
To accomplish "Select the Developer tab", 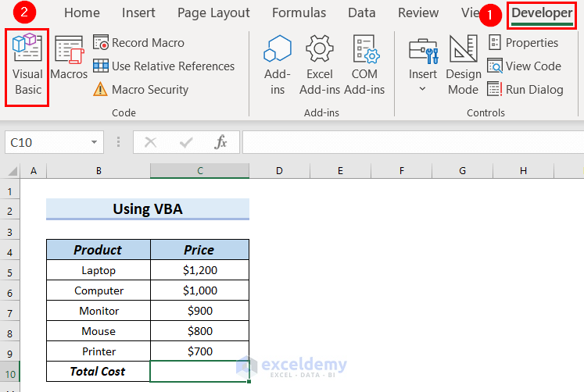I will (542, 14).
